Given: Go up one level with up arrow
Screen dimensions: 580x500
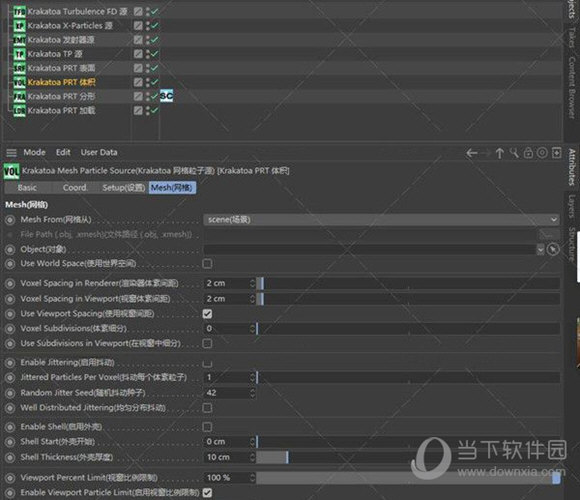Looking at the screenshot, I should click(x=499, y=153).
